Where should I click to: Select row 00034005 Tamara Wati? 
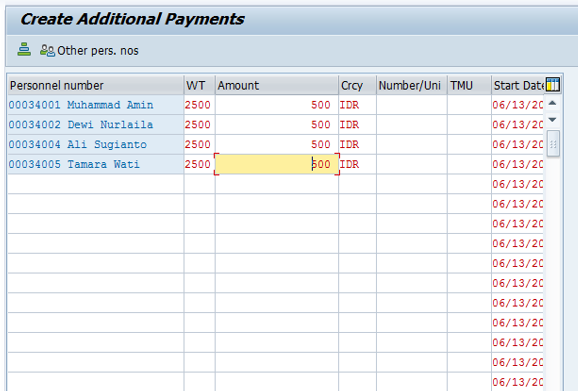click(95, 164)
